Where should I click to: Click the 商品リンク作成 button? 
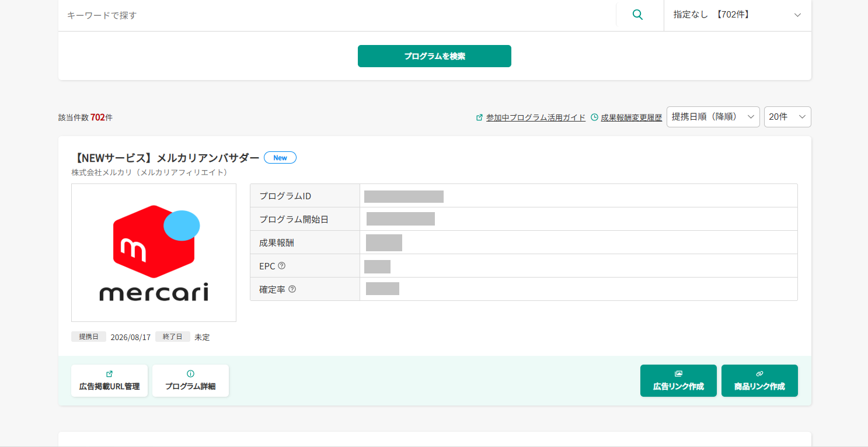click(x=759, y=381)
